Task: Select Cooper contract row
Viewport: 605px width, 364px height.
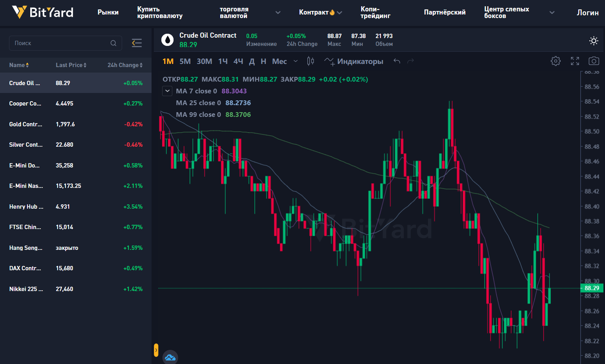Action: pos(76,104)
